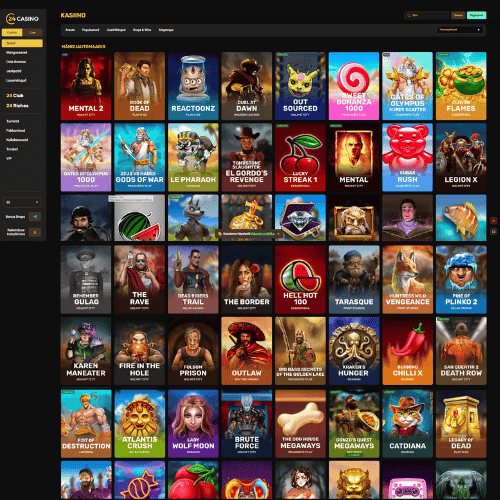This screenshot has height=500, width=500.
Task: Open the Book of Dead game
Action: [x=139, y=86]
